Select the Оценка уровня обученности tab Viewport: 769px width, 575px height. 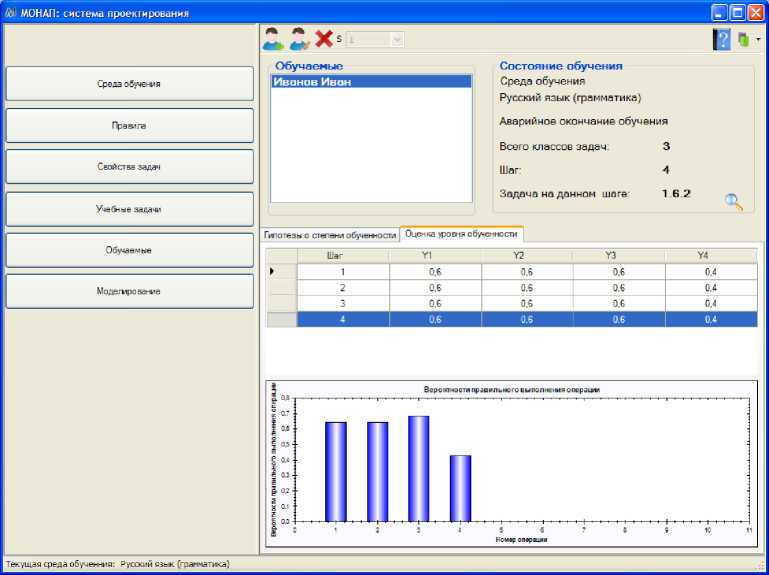point(461,233)
